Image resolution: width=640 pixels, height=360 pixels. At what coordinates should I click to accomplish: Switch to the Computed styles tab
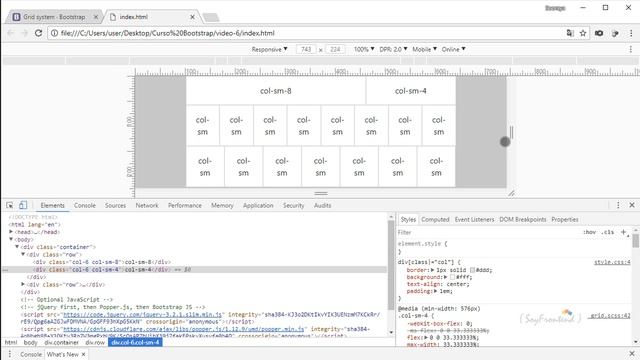(435, 220)
